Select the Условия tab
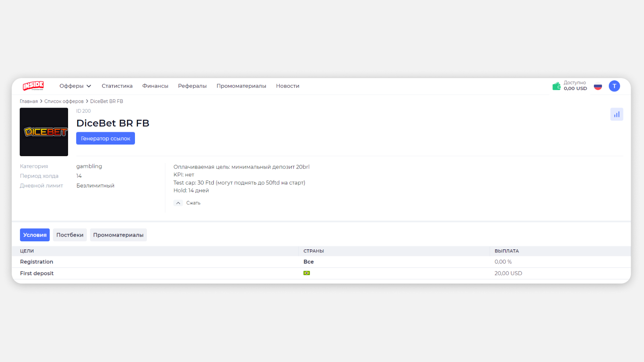This screenshot has height=362, width=644. coord(35,235)
